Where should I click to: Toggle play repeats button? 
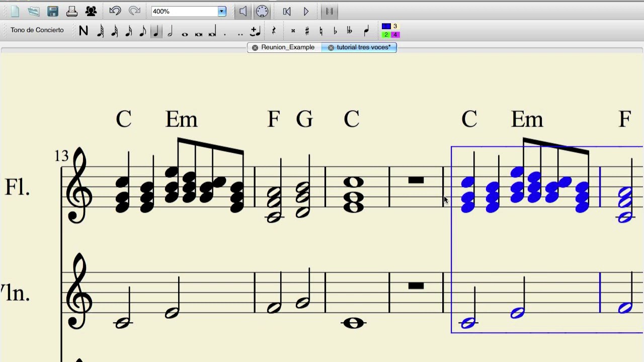[330, 11]
